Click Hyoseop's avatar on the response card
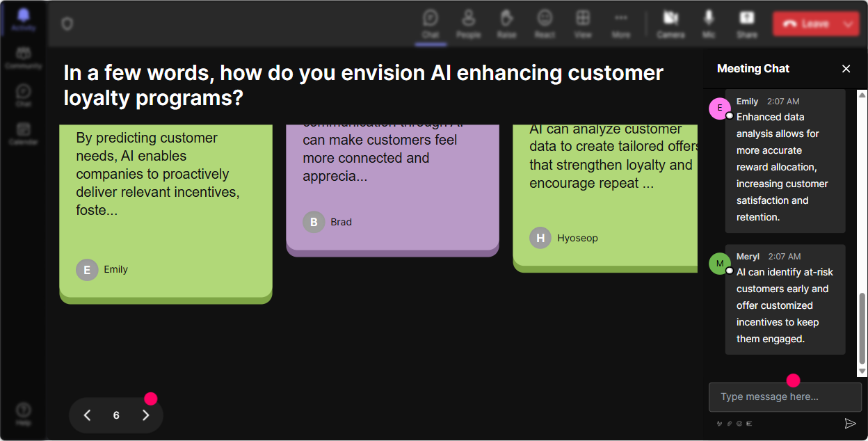Image resolution: width=868 pixels, height=441 pixels. point(540,238)
